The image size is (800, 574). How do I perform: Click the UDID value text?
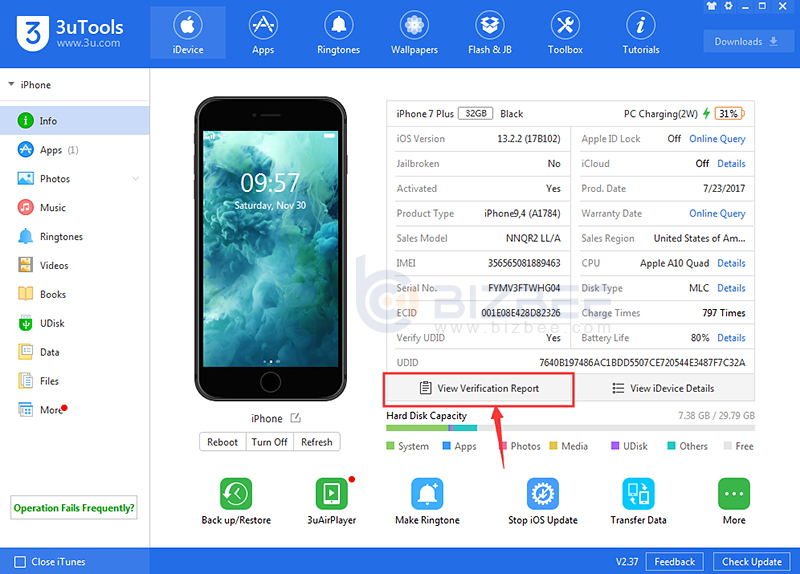pyautogui.click(x=642, y=363)
